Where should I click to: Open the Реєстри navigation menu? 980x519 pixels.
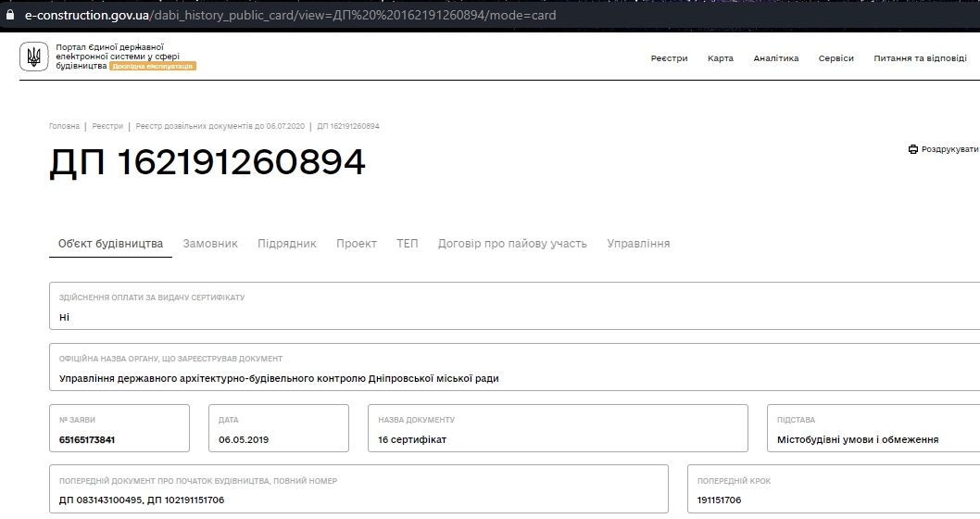(x=669, y=58)
